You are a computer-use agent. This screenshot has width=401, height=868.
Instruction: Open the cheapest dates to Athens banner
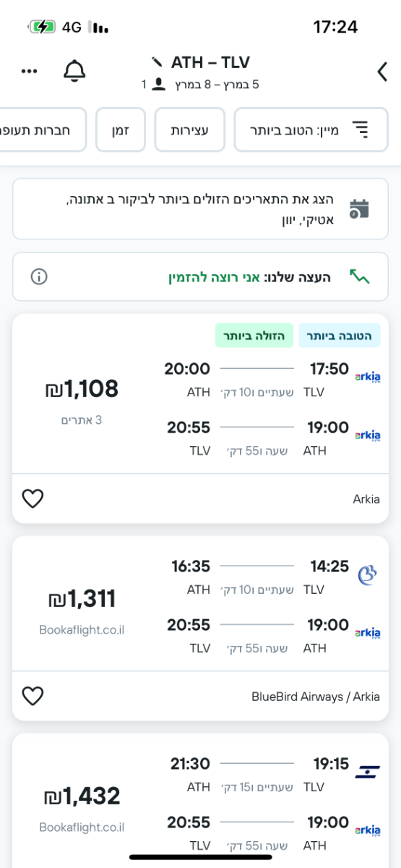point(200,208)
